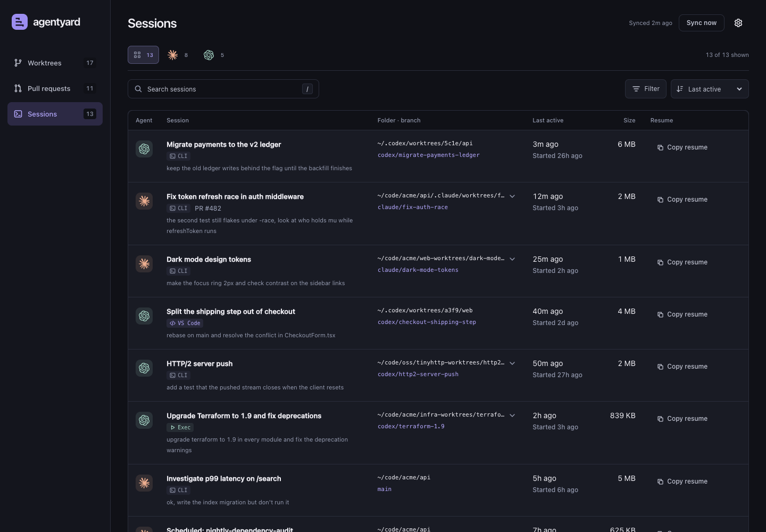Click the Codex agent icon for Upgrade Terraform

tap(144, 420)
